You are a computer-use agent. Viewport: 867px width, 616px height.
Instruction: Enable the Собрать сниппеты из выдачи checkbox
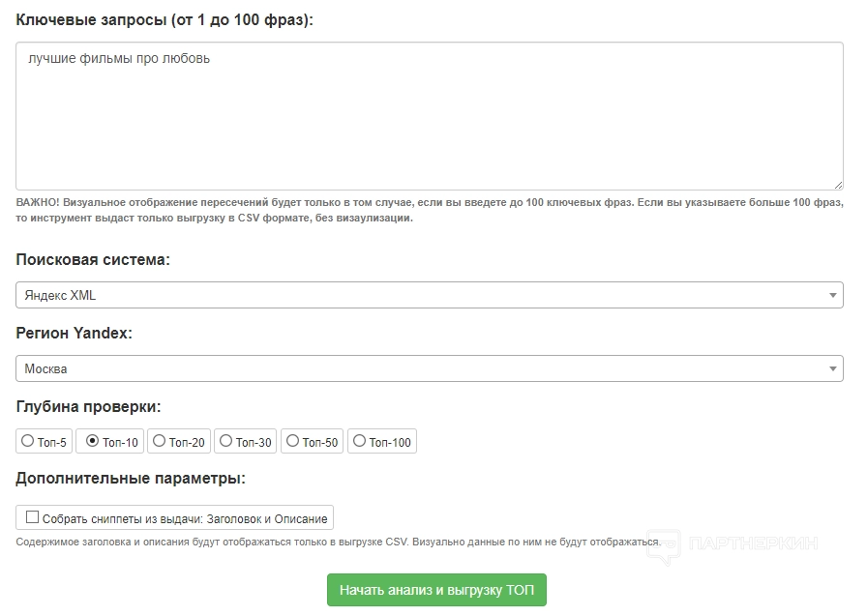(x=33, y=517)
